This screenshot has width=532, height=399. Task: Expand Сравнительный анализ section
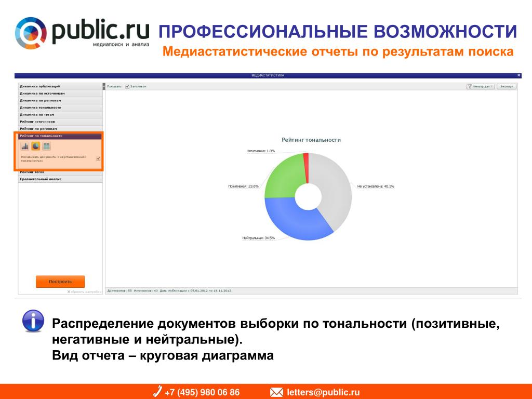[60, 179]
